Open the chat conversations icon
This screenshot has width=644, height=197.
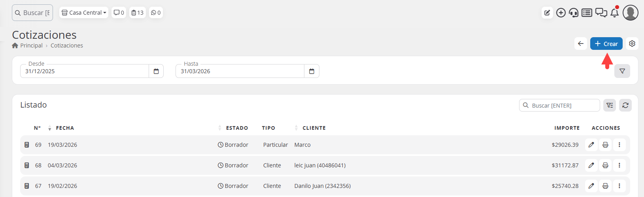601,13
